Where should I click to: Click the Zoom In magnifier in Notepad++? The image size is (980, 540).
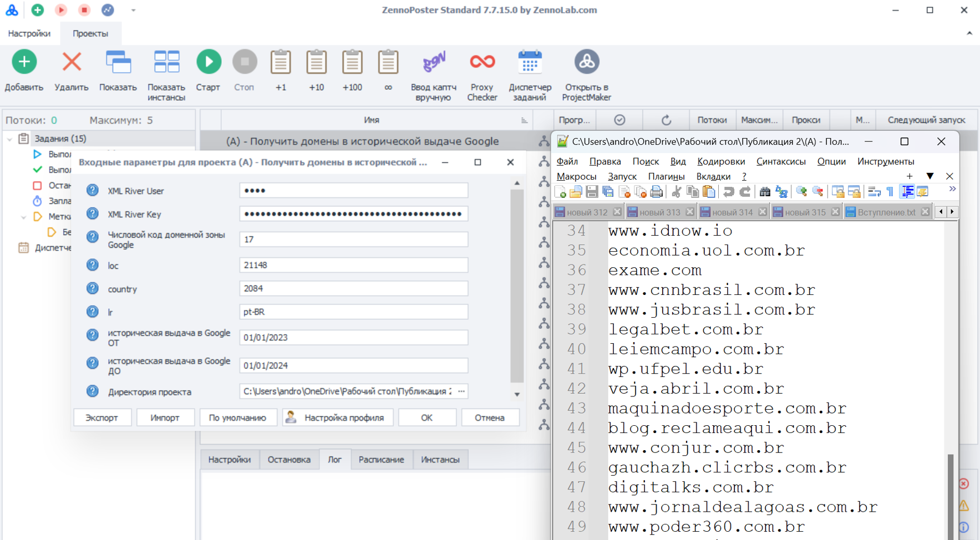click(x=801, y=192)
